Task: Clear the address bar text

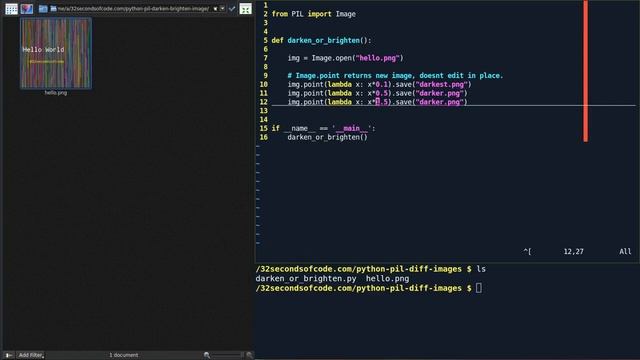Action: [x=216, y=9]
